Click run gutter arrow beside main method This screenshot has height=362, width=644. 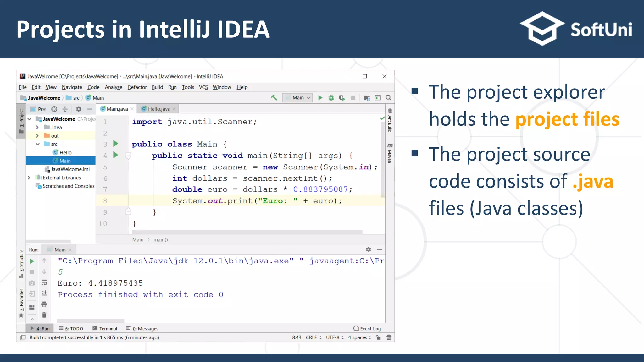coord(116,155)
